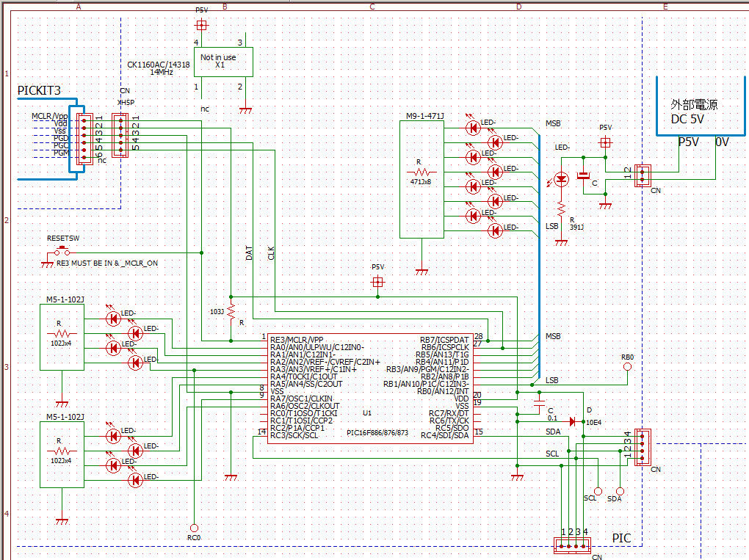Click row marker 2 on the sheet border
The height and width of the screenshot is (560, 749).
coord(7,220)
